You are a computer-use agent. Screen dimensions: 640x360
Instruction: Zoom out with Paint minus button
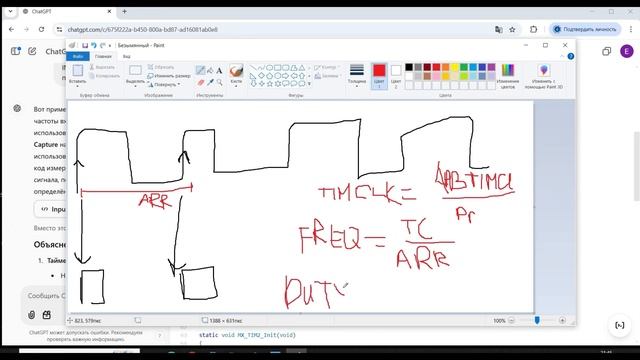(x=511, y=320)
